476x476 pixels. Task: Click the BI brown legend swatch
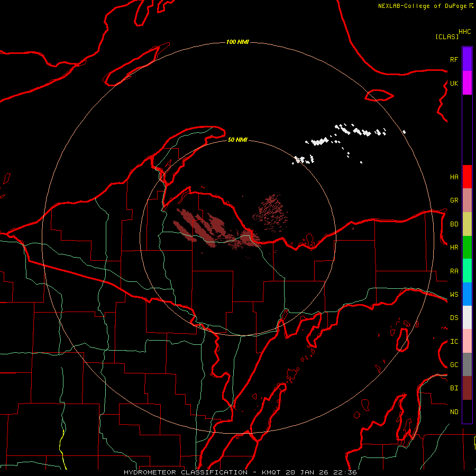point(467,388)
